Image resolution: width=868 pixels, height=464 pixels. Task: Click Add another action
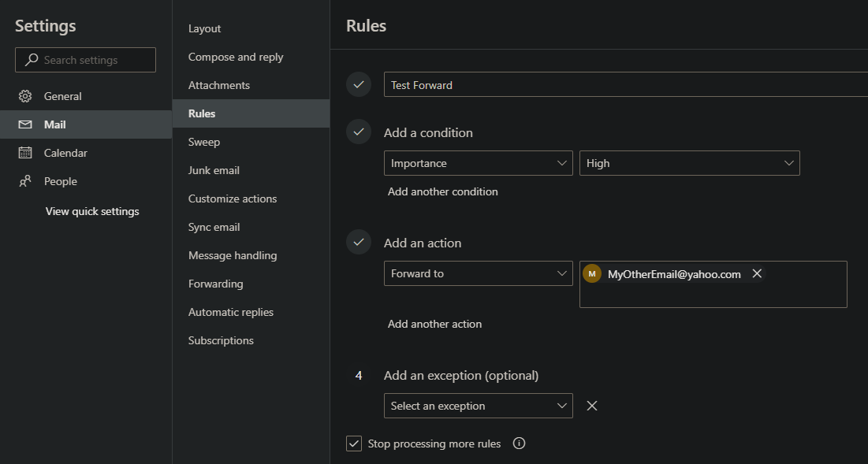pos(434,324)
